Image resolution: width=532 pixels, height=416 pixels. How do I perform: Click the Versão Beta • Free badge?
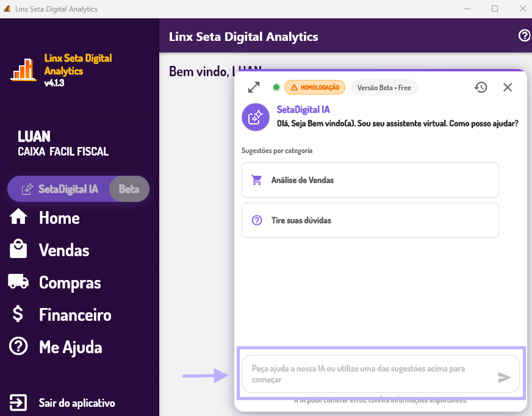pos(384,88)
